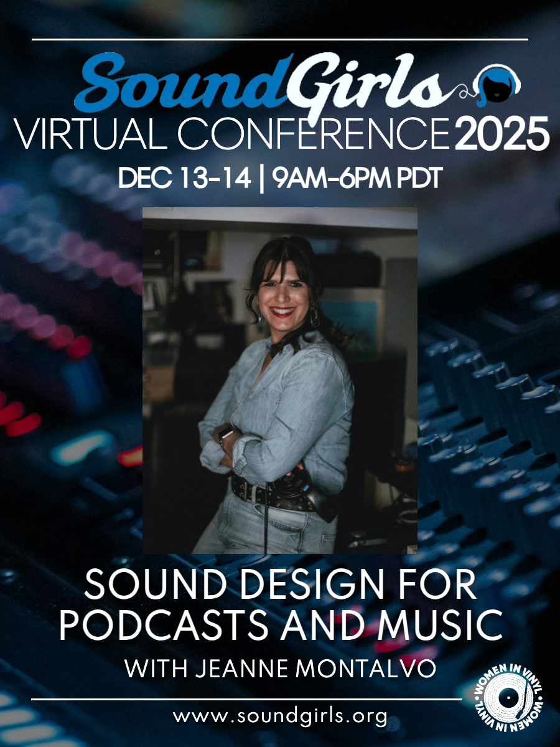Screen dimensions: 560x747
Task: Open the www.soundgirls.org link
Action: [280, 716]
